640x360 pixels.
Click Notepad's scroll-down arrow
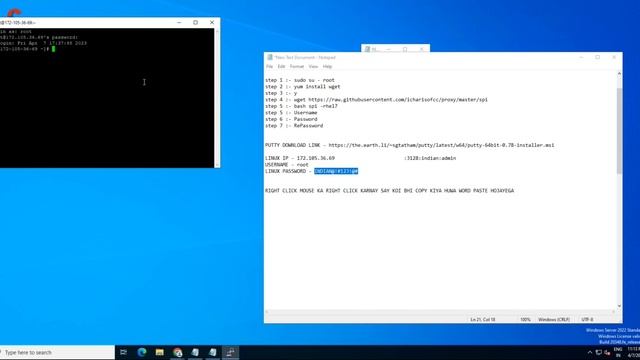[619, 306]
